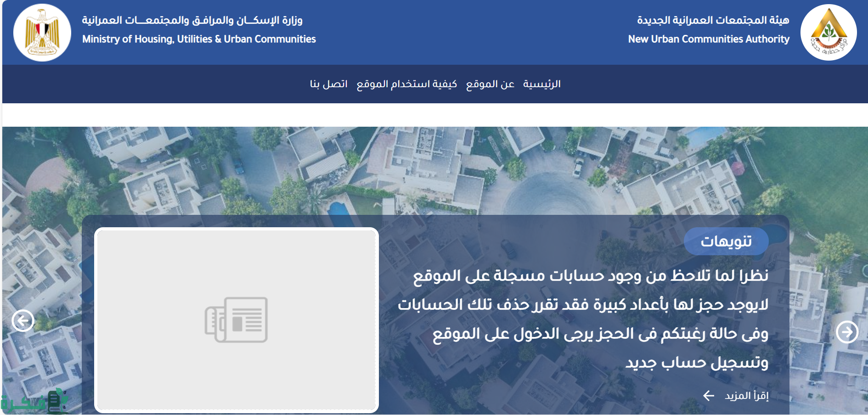Click the Arabic title هيئة المجتمعات العمرانية الجديدة
This screenshot has width=868, height=415.
coord(713,20)
